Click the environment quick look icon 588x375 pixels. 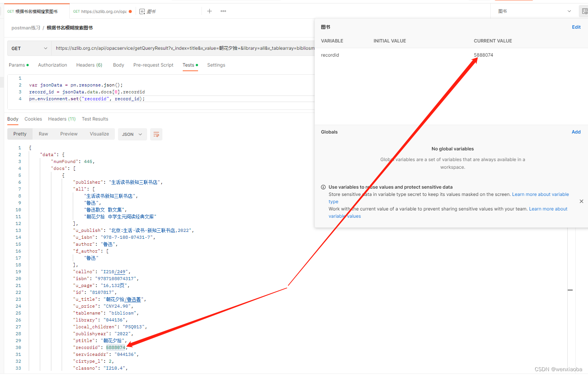point(585,11)
